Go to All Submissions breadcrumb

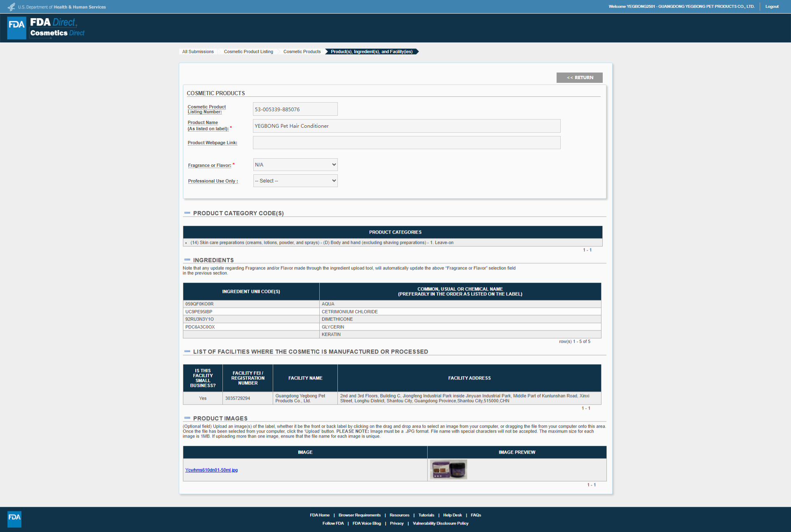pos(198,52)
